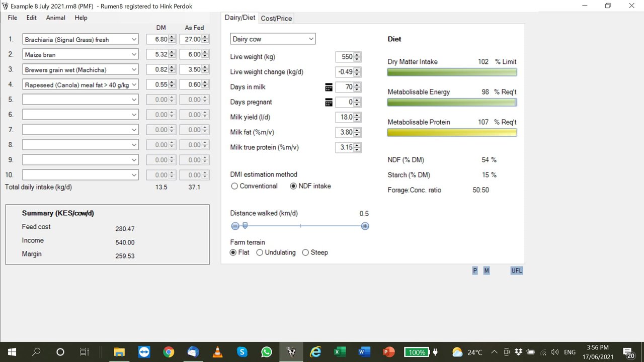Expand the Maize bran feed dropdown
This screenshot has width=644, height=362.
(134, 55)
